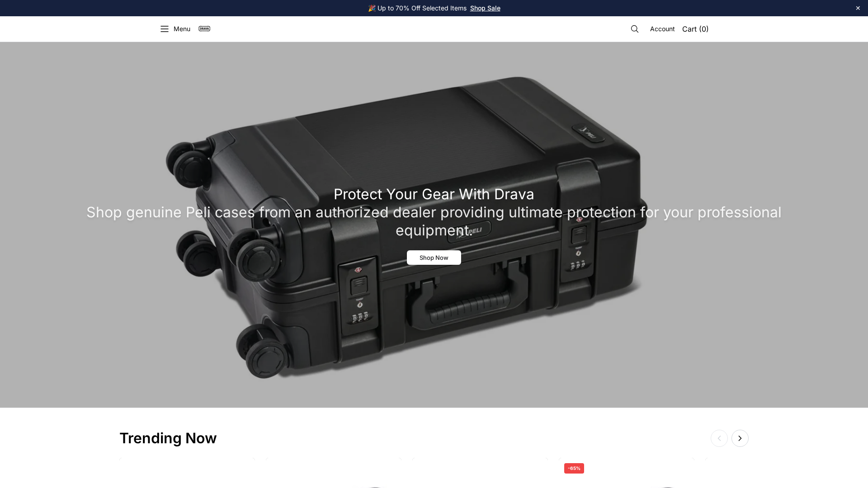Image resolution: width=868 pixels, height=488 pixels.
Task: Click the Drava logo in header
Action: pyautogui.click(x=204, y=29)
